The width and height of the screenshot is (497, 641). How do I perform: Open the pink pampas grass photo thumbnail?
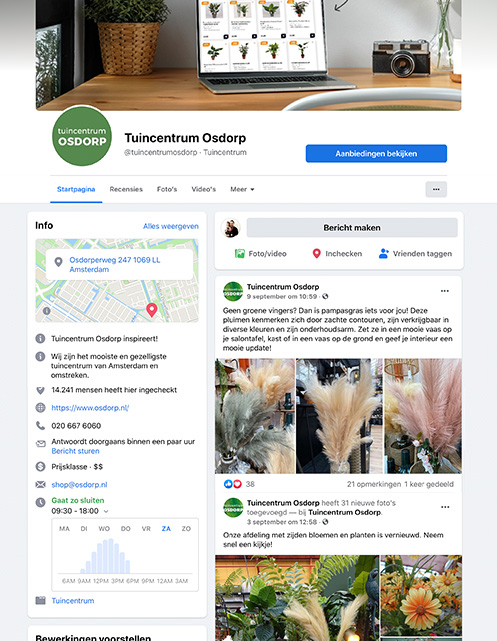(423, 416)
